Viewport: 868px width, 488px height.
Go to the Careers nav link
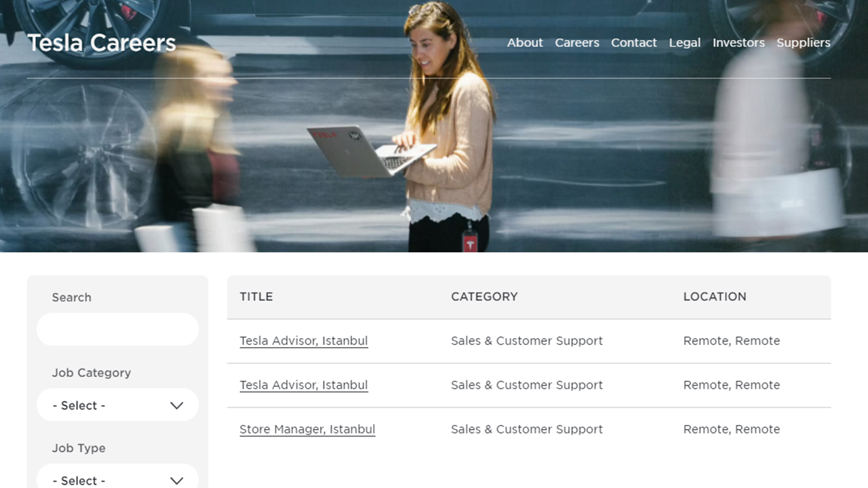click(577, 43)
